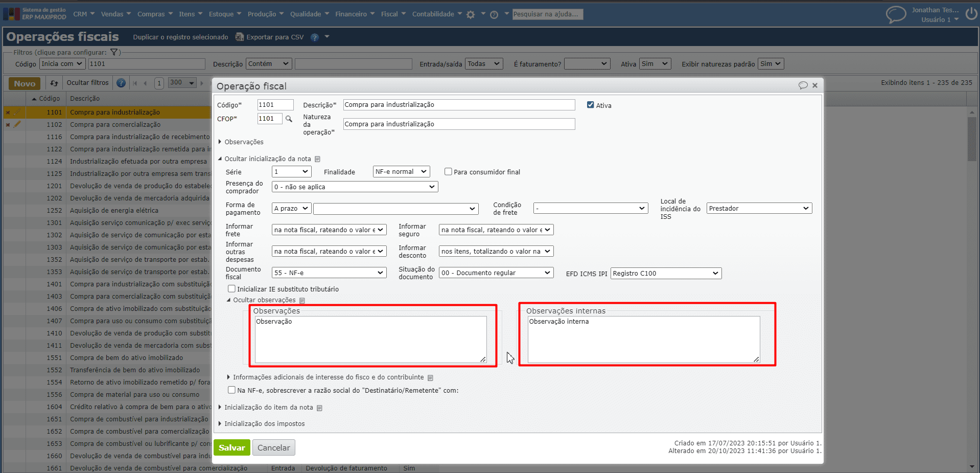The width and height of the screenshot is (980, 473).
Task: Click the note icon beside Ocultar observações
Action: tap(302, 301)
